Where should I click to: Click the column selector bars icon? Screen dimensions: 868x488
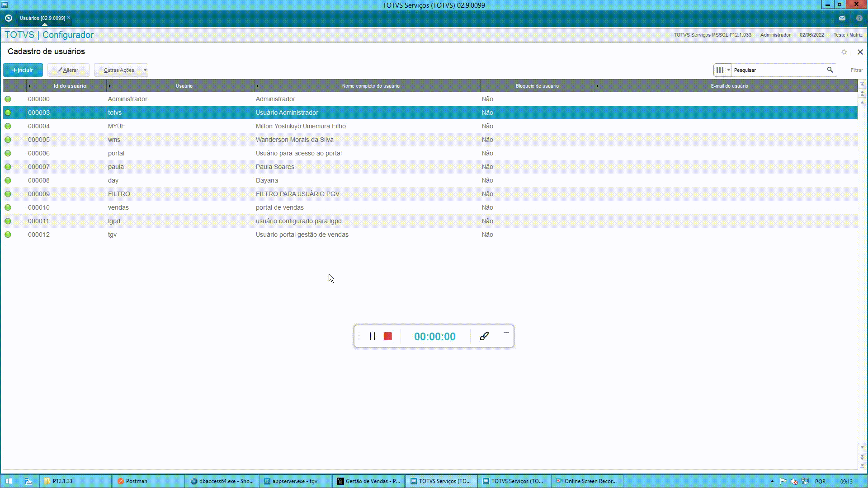720,70
